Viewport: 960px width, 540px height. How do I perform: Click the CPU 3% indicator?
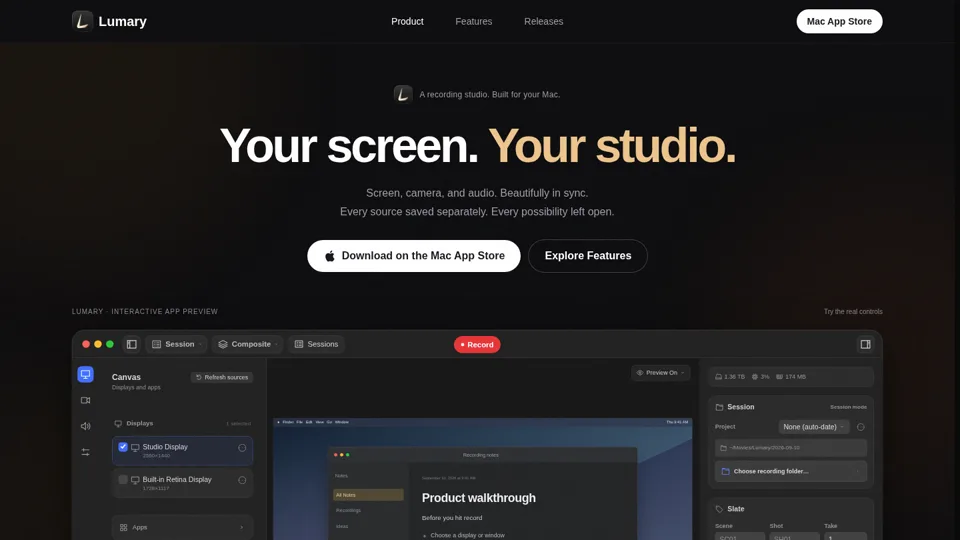click(x=760, y=377)
